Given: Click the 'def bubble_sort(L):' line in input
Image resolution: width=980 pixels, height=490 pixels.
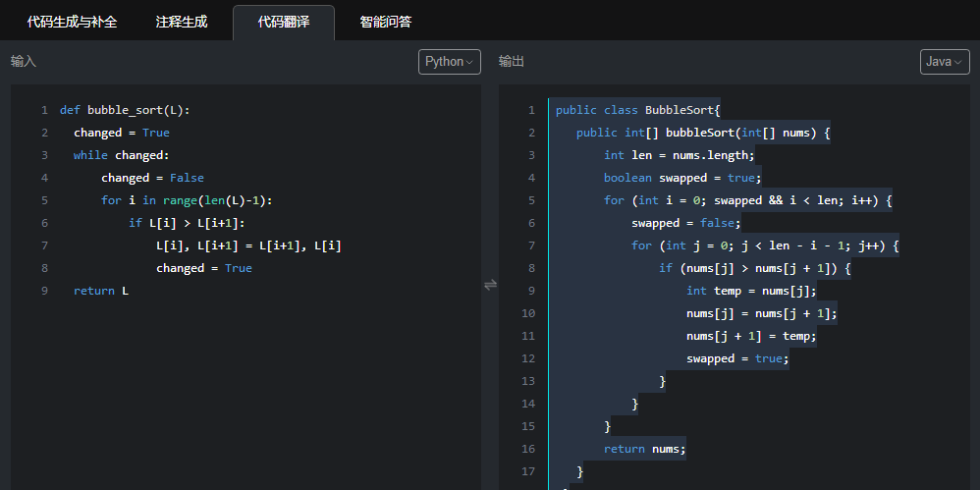Looking at the screenshot, I should click(125, 110).
